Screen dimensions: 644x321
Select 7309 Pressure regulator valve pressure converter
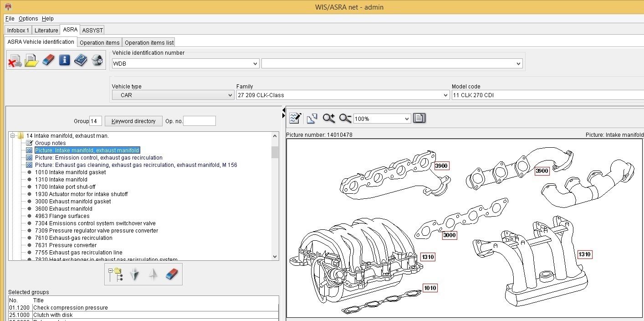(x=97, y=231)
